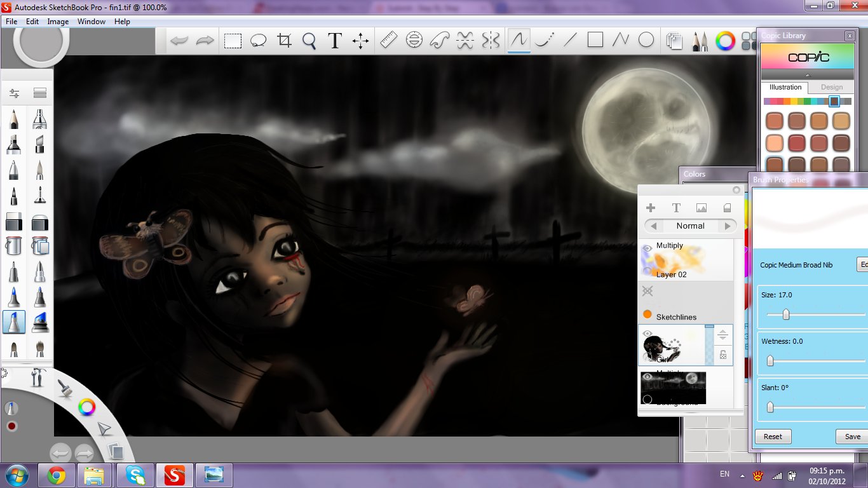868x488 pixels.
Task: Toggle the Ruler guide
Action: pos(388,41)
